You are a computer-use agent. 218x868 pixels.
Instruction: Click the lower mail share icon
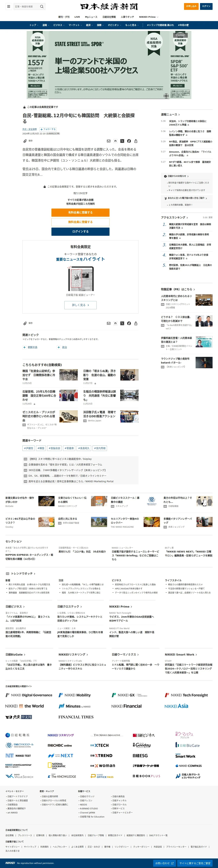pyautogui.click(x=108, y=323)
